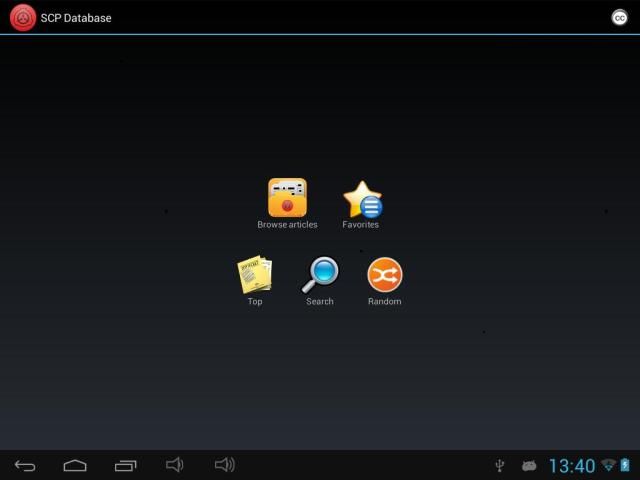Click the "SCP Database" app title
640x480 pixels.
click(76, 18)
